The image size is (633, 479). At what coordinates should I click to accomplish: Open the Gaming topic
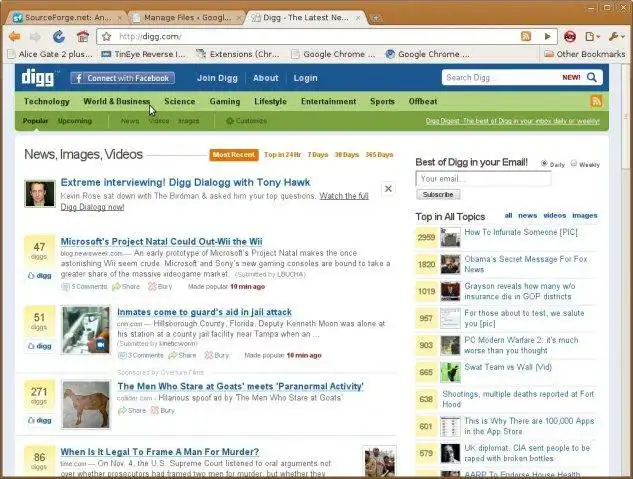coord(225,101)
